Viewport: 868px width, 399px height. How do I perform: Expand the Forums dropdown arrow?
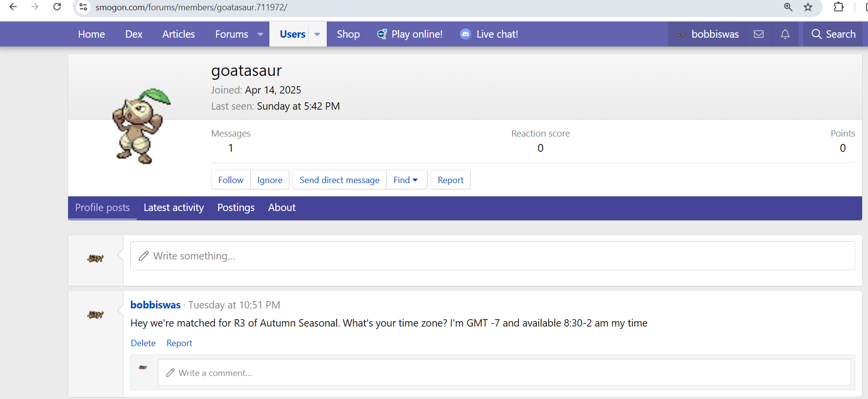point(260,34)
